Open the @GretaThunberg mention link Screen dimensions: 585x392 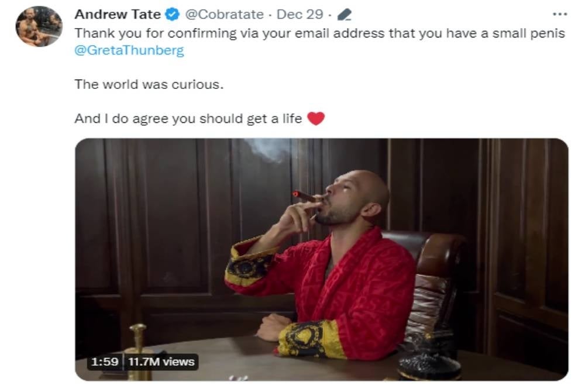click(129, 50)
